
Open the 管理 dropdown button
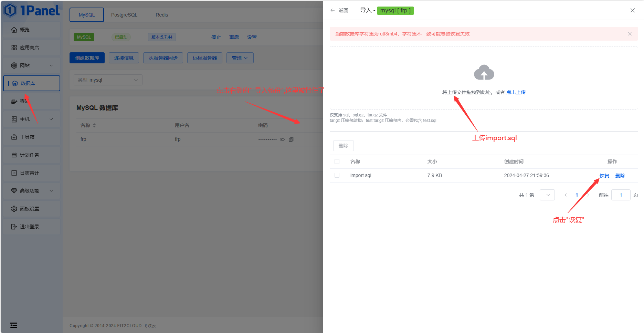(240, 58)
